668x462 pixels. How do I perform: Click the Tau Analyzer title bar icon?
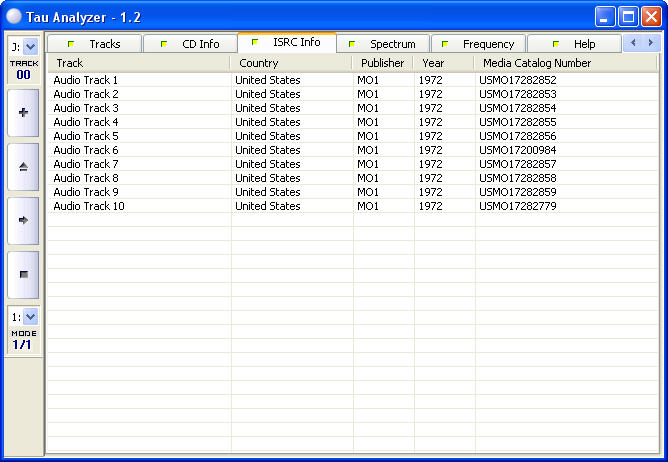[14, 16]
